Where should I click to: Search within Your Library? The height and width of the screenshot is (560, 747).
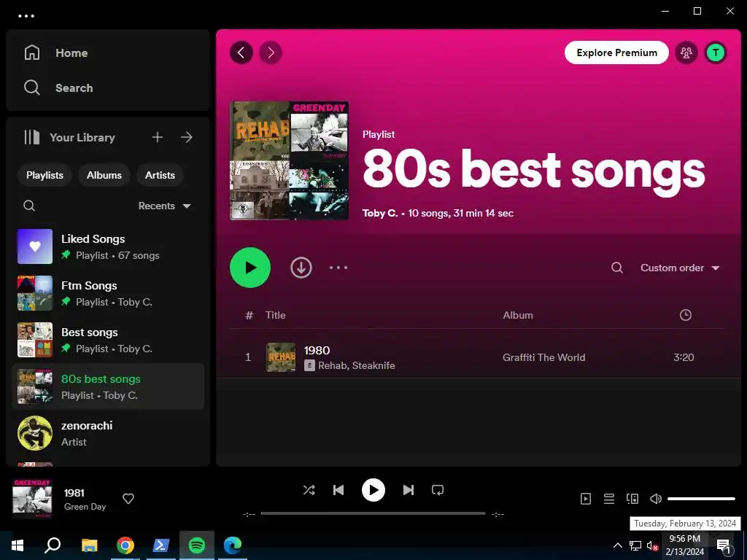tap(29, 206)
